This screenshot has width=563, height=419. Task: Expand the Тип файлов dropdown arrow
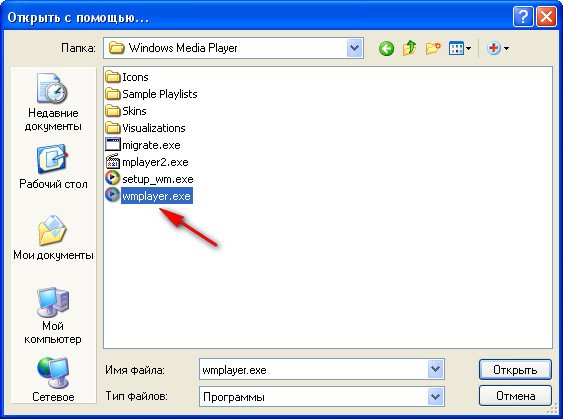(x=436, y=396)
